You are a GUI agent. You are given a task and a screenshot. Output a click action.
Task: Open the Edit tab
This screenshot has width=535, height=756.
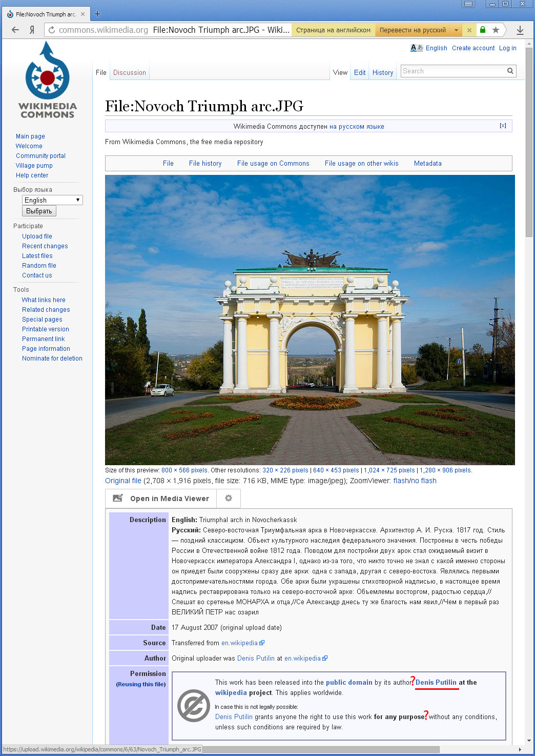pyautogui.click(x=360, y=72)
